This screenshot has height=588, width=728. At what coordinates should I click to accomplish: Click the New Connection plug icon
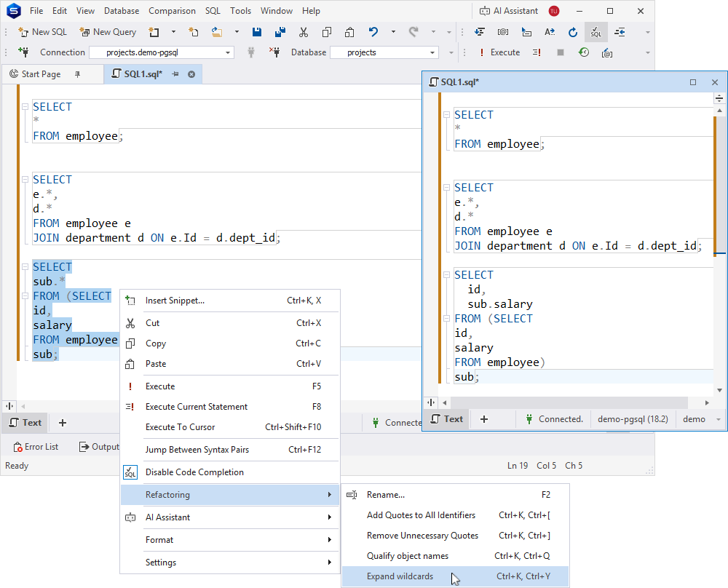click(x=23, y=52)
